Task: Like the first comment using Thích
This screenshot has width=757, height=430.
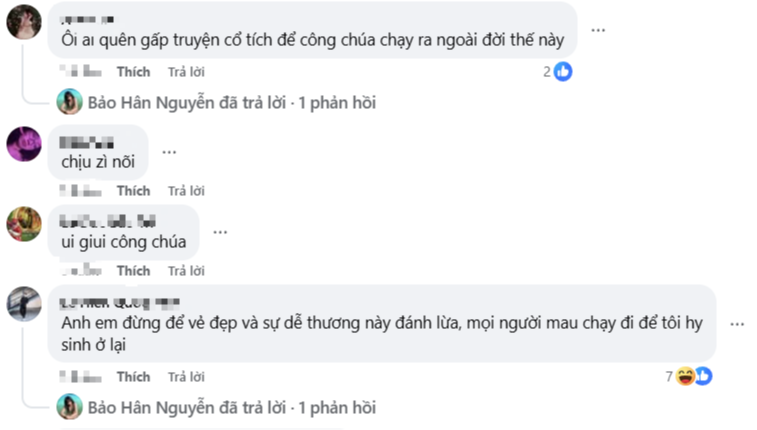Action: 133,72
